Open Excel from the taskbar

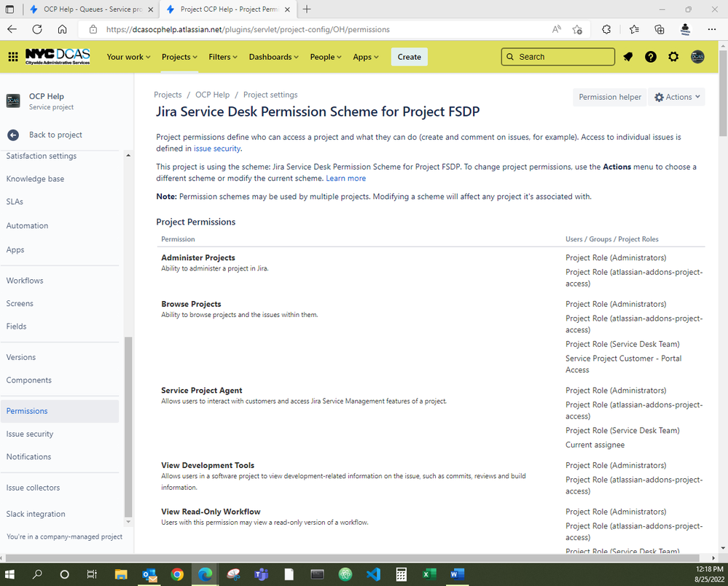click(429, 574)
